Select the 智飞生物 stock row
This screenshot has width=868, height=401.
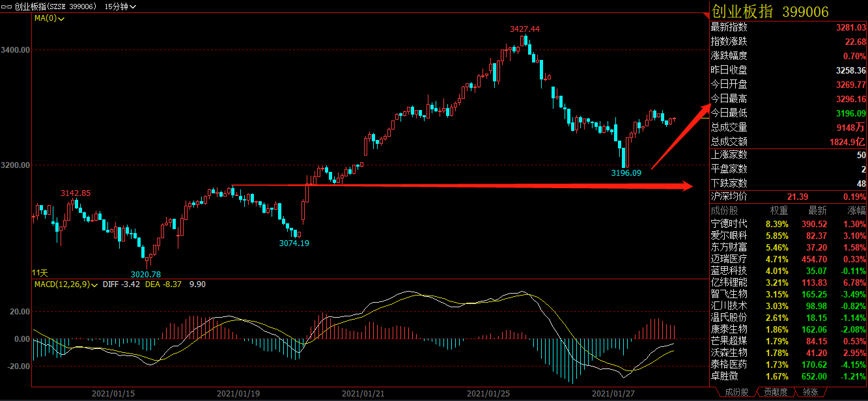[x=788, y=294]
